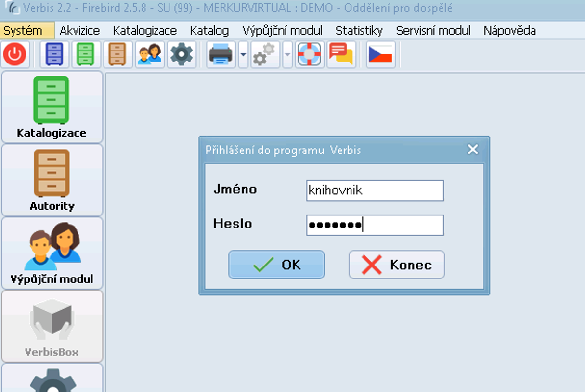
Task: Click the grayed double-gears toolbar icon
Action: 265,54
